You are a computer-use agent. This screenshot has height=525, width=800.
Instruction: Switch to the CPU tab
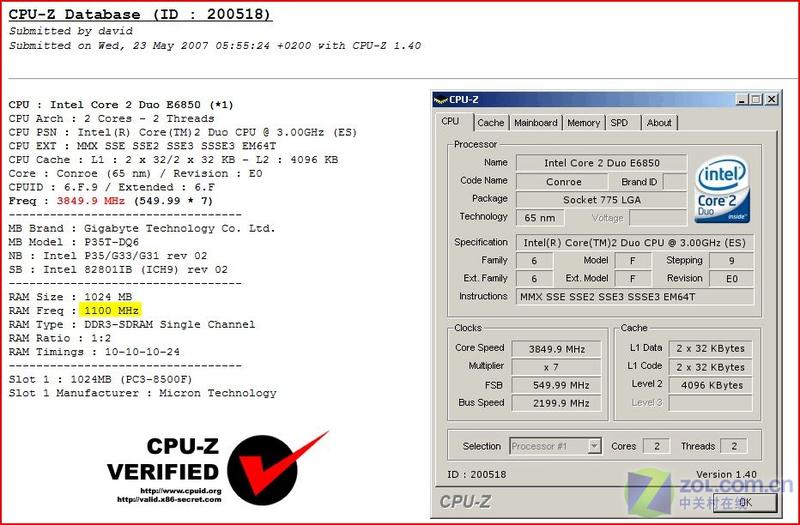450,121
